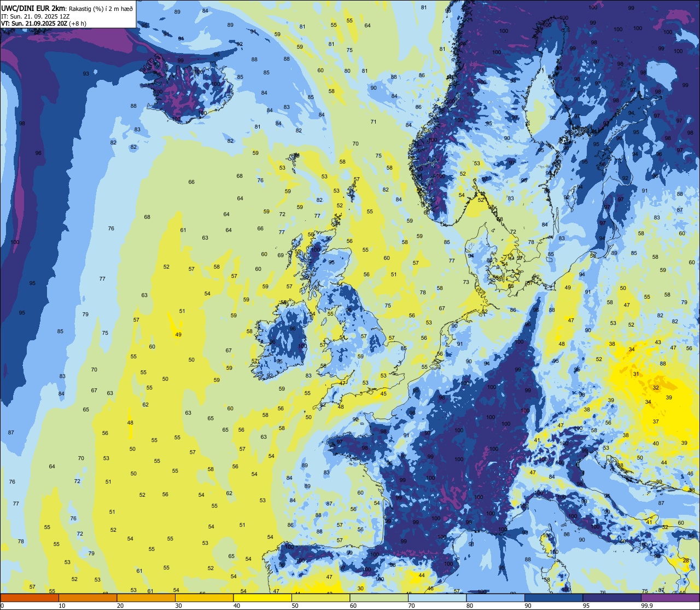Viewport: 700px width, 610px height.
Task: Click the 50–60 pale yellow legend swatch
Action: pyautogui.click(x=320, y=597)
